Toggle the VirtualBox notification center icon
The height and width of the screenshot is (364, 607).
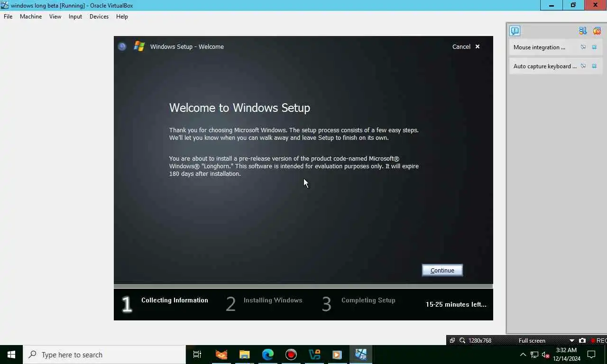515,31
